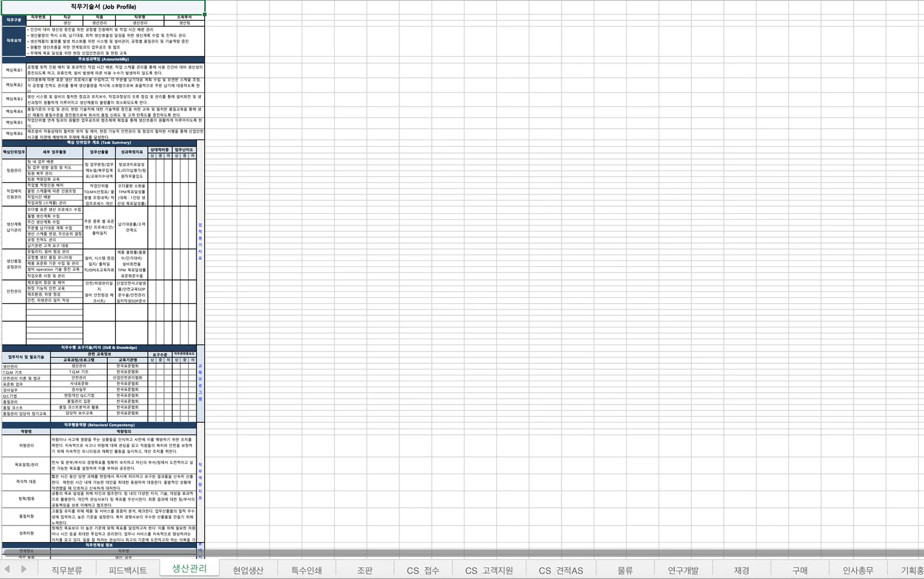924x579 pixels.
Task: Click the 성과측정지표 column header
Action: [132, 153]
